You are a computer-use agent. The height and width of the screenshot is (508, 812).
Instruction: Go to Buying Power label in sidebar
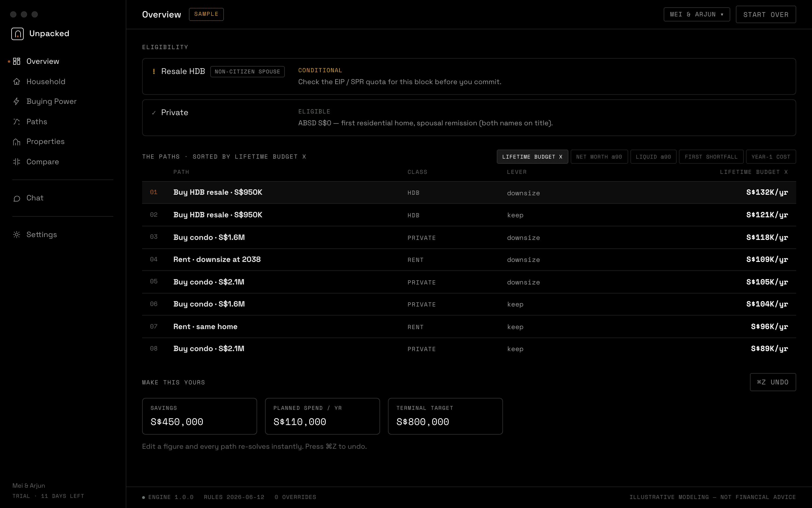pyautogui.click(x=51, y=102)
